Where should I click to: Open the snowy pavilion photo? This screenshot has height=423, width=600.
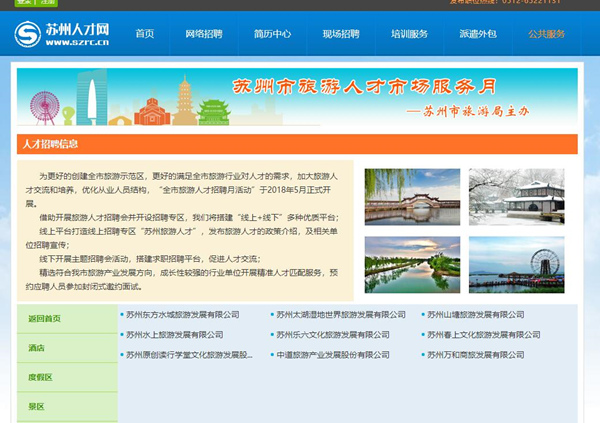click(517, 197)
